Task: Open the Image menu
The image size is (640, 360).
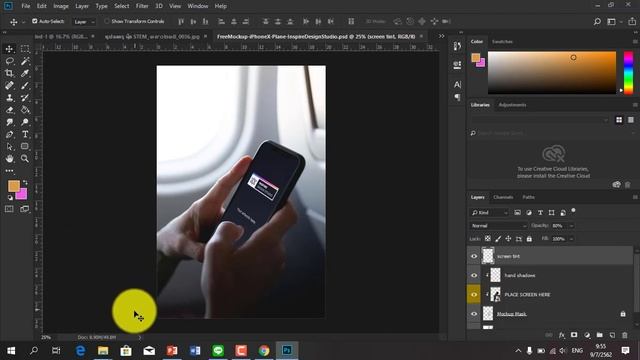Action: click(x=61, y=6)
